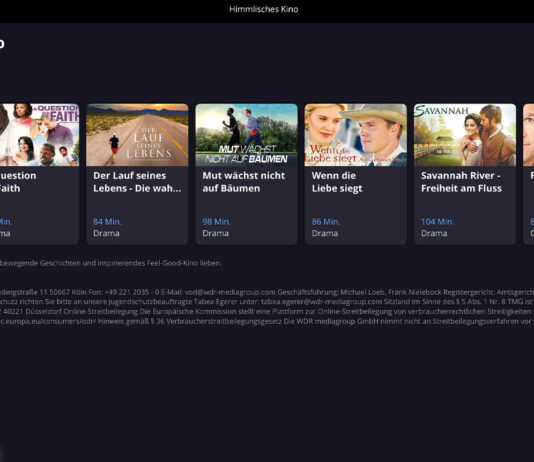Click Drama genre under Savannah River
The height and width of the screenshot is (462, 534).
pos(434,233)
